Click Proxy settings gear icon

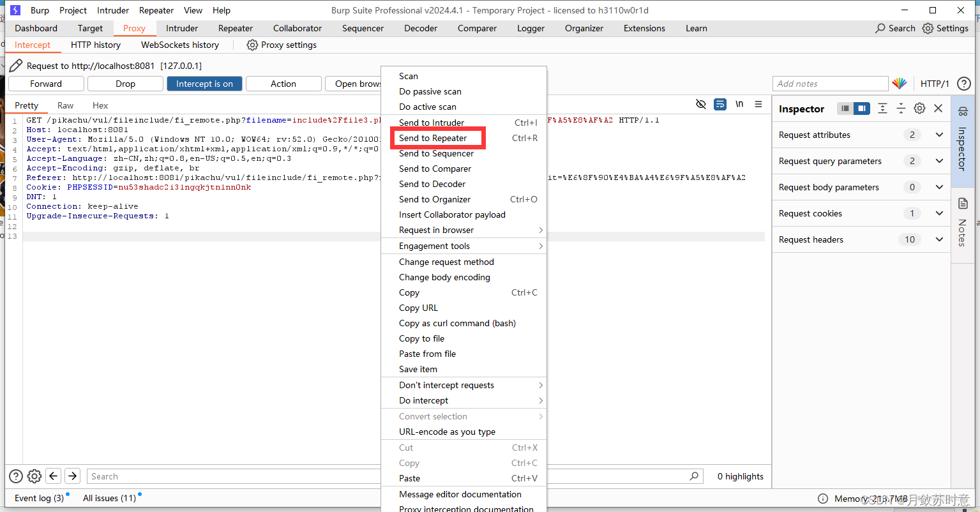(x=252, y=45)
